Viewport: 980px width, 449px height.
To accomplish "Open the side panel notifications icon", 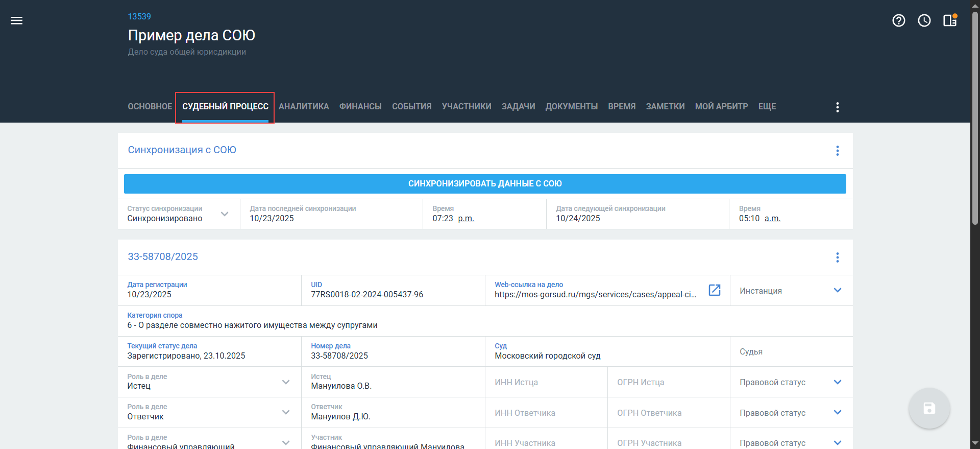I will (x=949, y=20).
